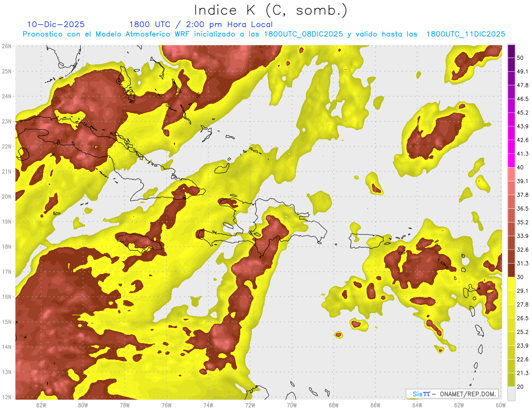
Task: Select the 13N latitude label
Action: [x=7, y=372]
